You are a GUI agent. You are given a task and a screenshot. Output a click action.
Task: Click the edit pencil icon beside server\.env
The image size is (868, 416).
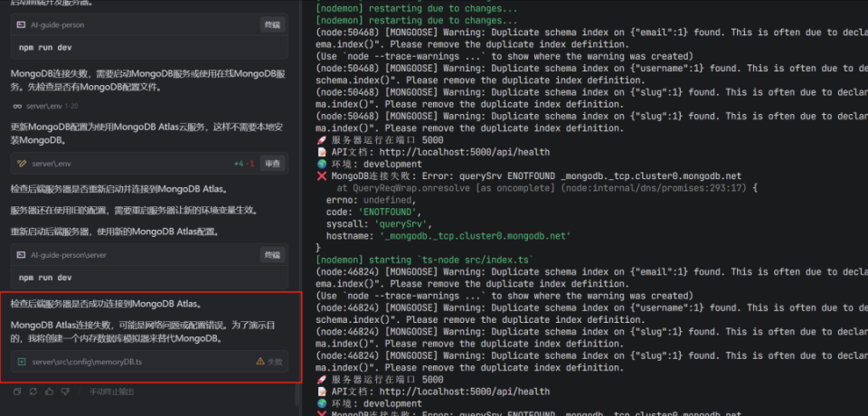click(23, 164)
